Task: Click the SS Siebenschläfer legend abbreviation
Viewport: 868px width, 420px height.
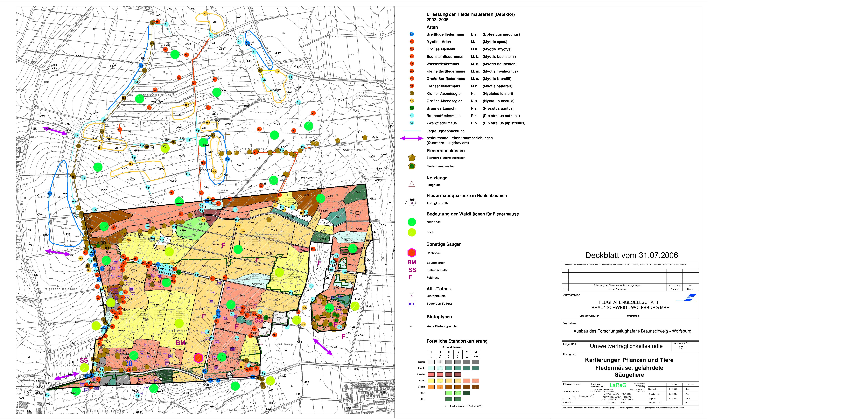Action: coord(412,270)
